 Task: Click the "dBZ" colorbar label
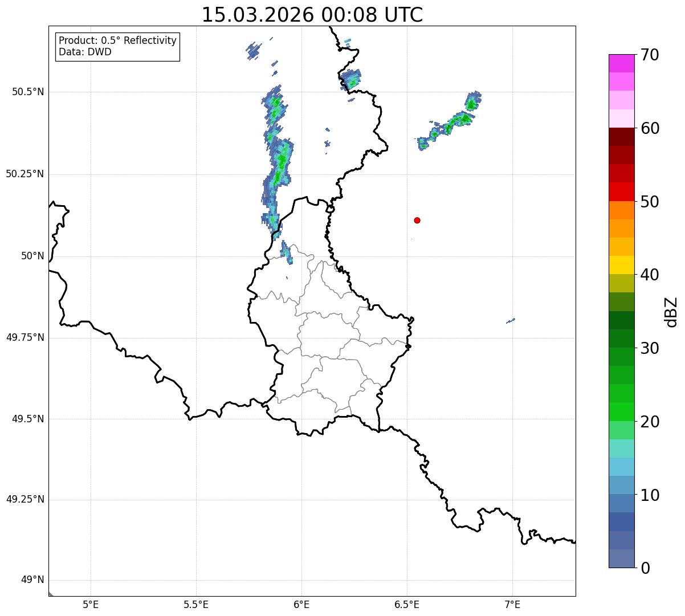coord(671,312)
